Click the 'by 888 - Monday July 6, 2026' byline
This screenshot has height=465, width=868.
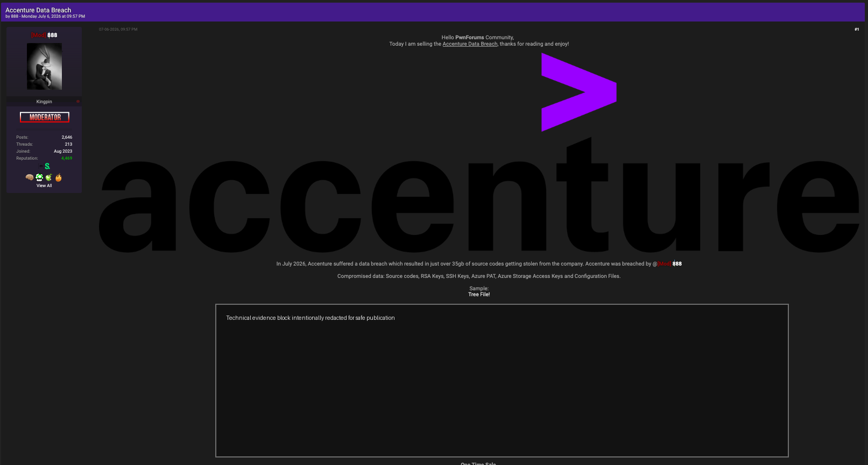pyautogui.click(x=45, y=17)
